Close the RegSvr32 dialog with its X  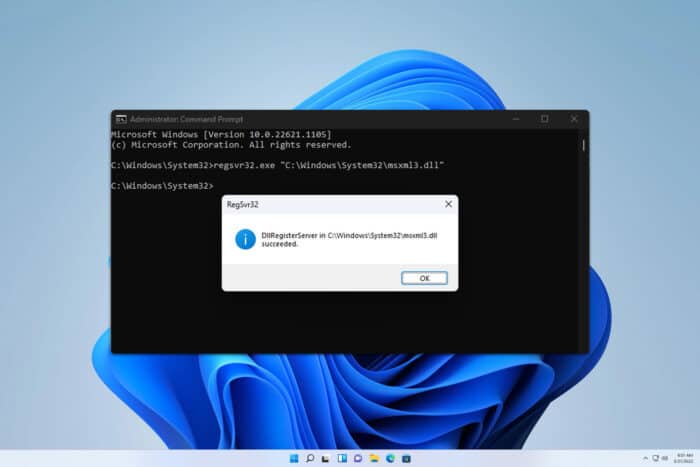(x=448, y=204)
